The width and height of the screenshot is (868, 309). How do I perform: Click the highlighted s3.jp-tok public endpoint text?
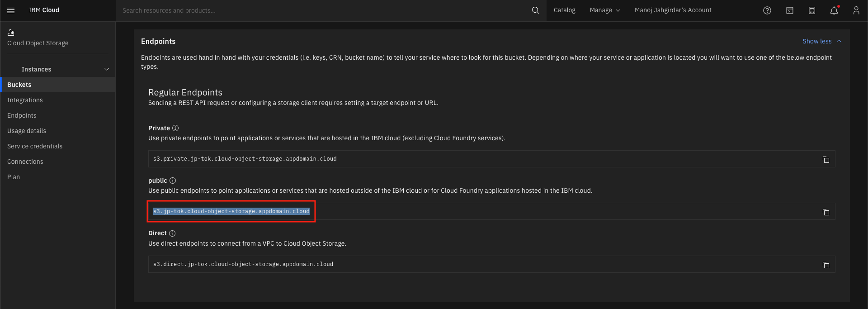[231, 211]
